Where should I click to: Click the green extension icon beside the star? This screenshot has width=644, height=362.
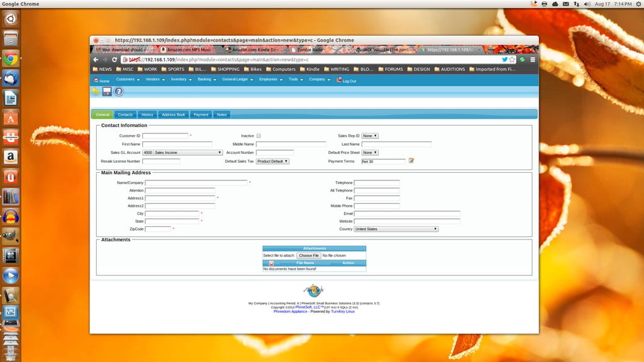pos(522,60)
